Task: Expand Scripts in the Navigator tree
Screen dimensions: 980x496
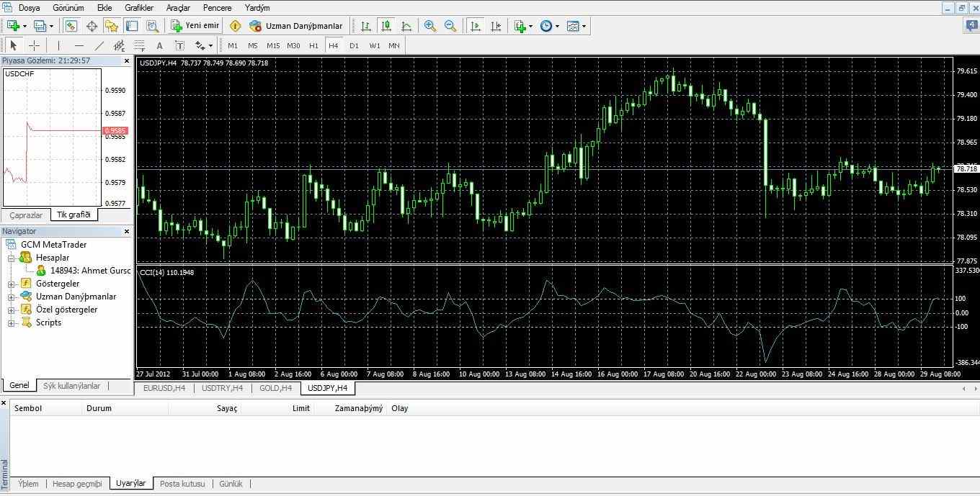Action: [x=10, y=323]
